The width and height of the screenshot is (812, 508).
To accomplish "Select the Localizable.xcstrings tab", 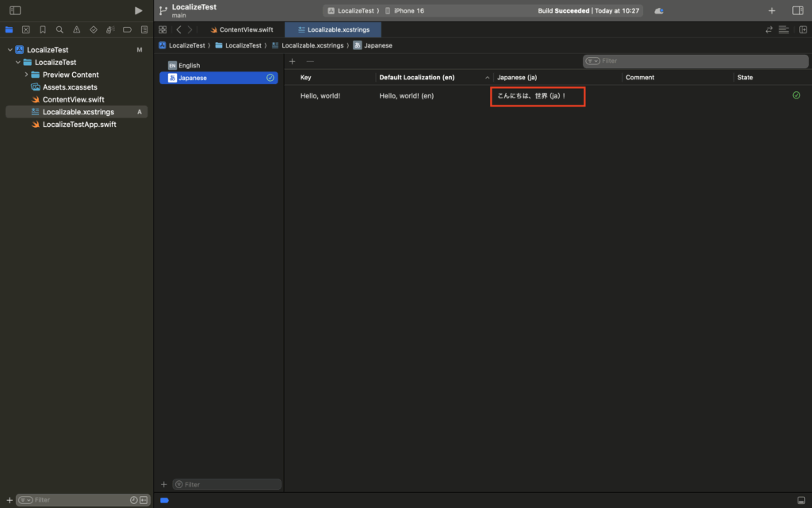I will pyautogui.click(x=333, y=29).
